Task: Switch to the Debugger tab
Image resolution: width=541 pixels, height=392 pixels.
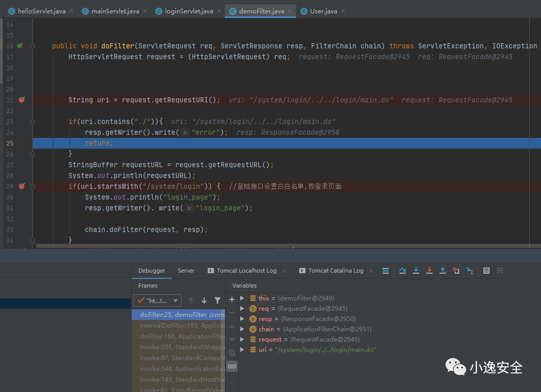Action: click(152, 271)
